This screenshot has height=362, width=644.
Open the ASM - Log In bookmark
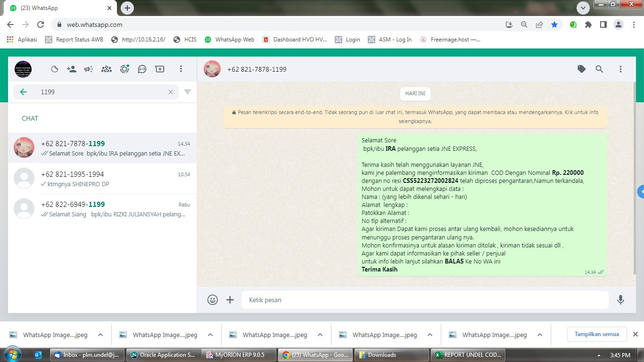click(390, 40)
